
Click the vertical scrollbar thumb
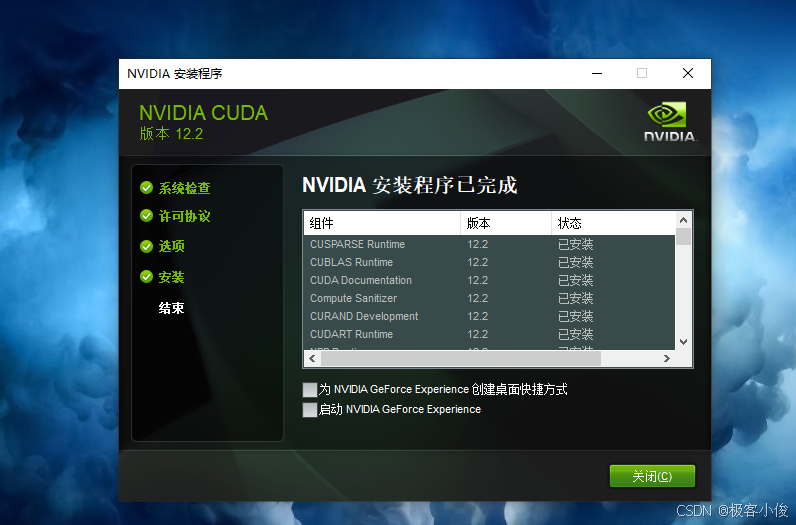(683, 237)
